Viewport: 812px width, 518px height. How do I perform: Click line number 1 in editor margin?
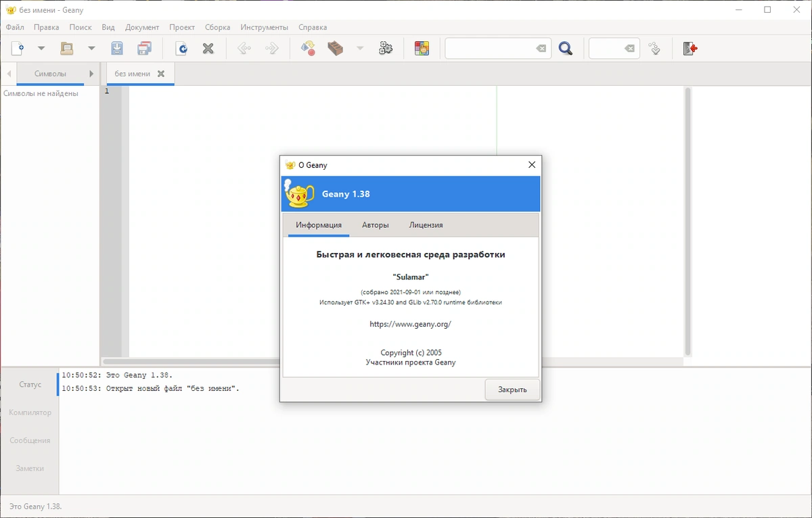(x=107, y=91)
